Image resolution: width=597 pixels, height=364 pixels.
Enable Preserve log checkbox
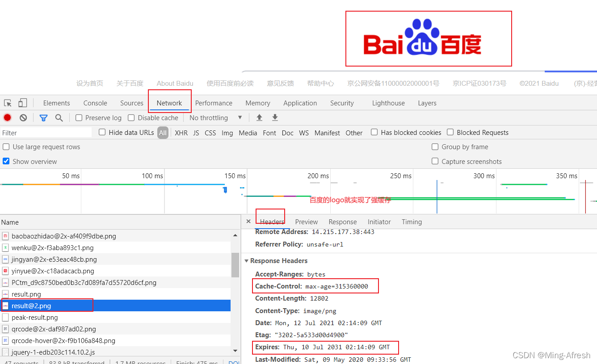(79, 117)
